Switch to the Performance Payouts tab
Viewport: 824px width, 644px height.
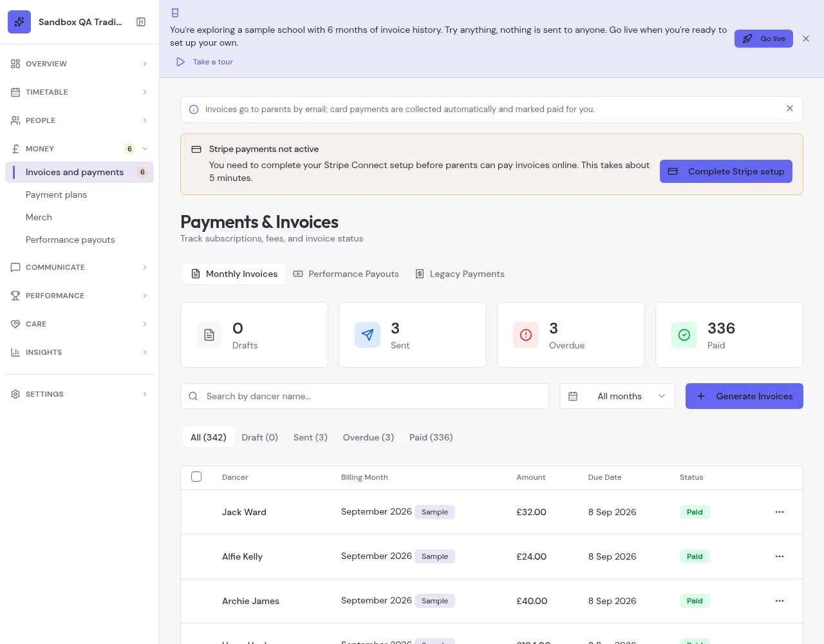pos(346,274)
